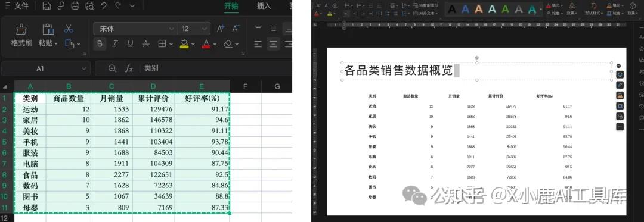Decrease font size with A- icon
Image resolution: width=644 pixels, height=222 pixels.
pyautogui.click(x=236, y=29)
